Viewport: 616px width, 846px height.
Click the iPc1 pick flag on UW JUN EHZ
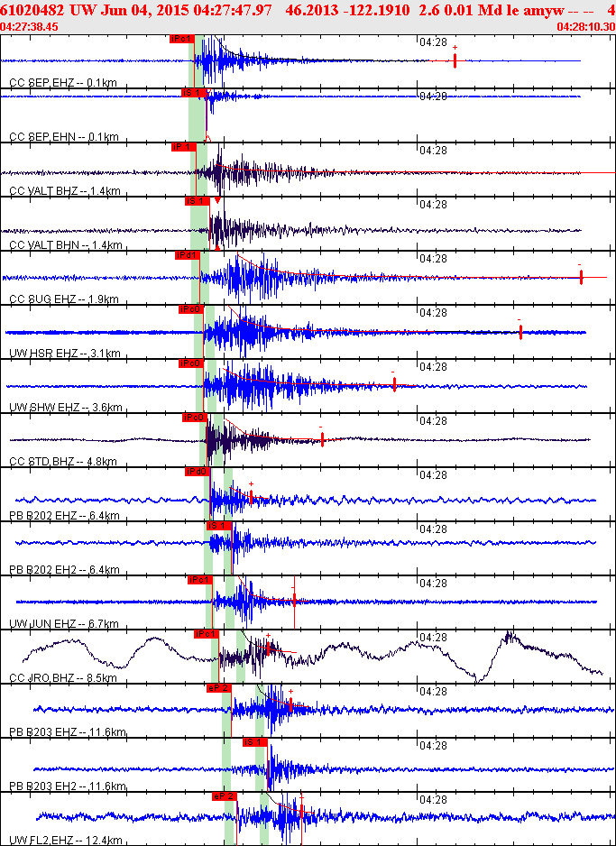click(x=200, y=579)
